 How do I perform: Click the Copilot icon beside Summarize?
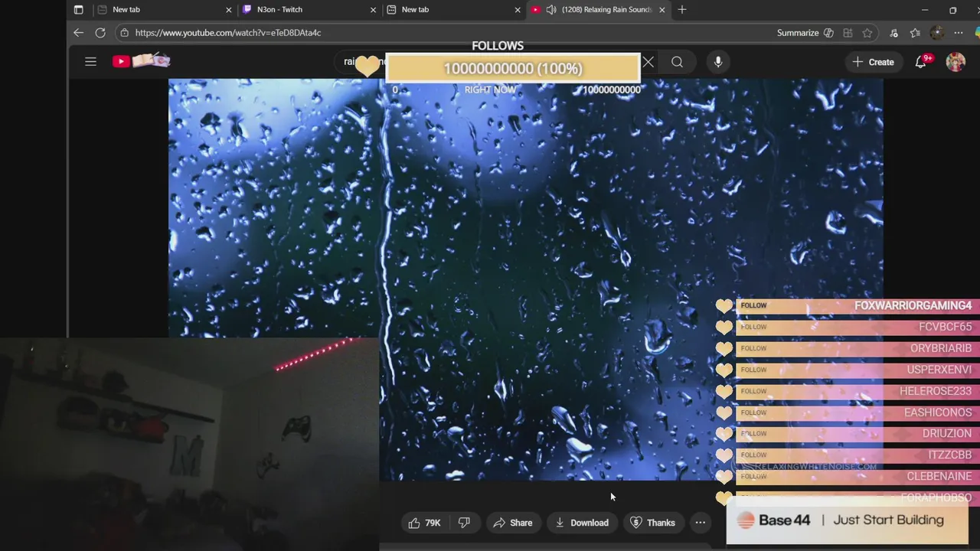(828, 33)
